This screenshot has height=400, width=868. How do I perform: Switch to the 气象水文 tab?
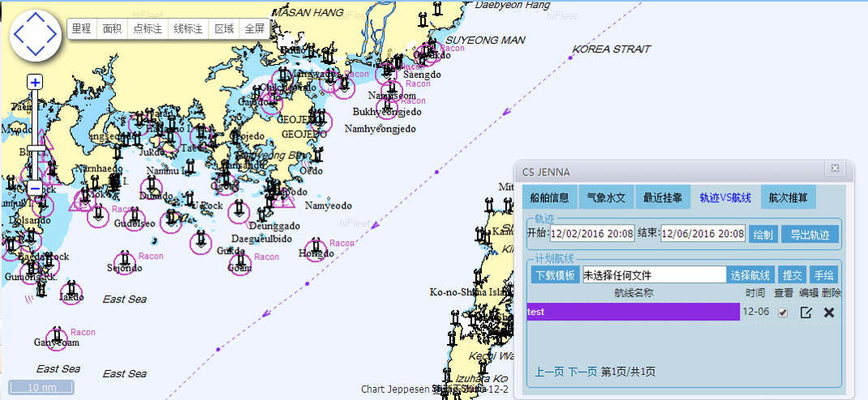click(606, 197)
